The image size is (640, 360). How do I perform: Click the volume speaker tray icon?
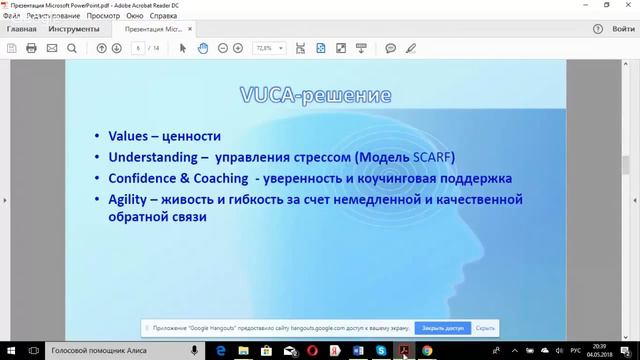tap(560, 351)
